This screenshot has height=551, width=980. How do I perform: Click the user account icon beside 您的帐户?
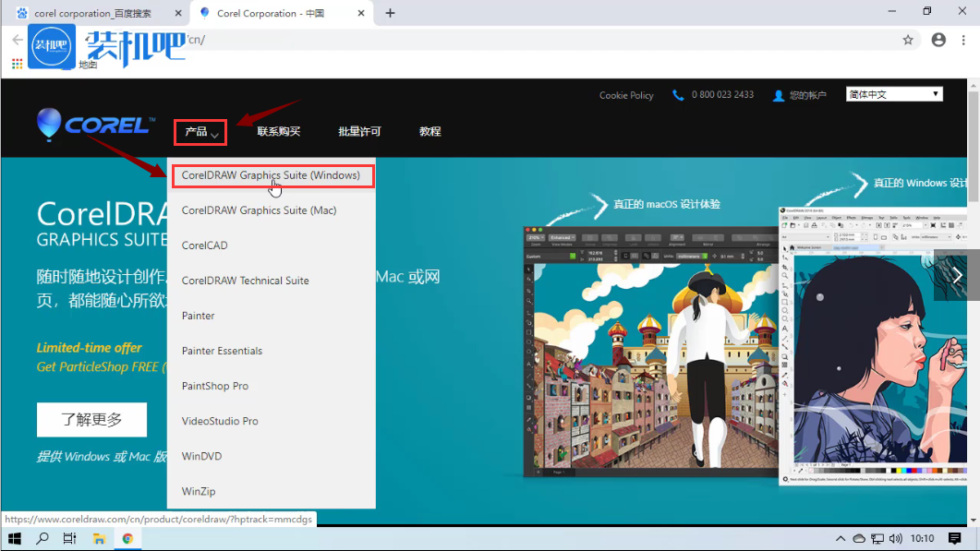pos(778,95)
